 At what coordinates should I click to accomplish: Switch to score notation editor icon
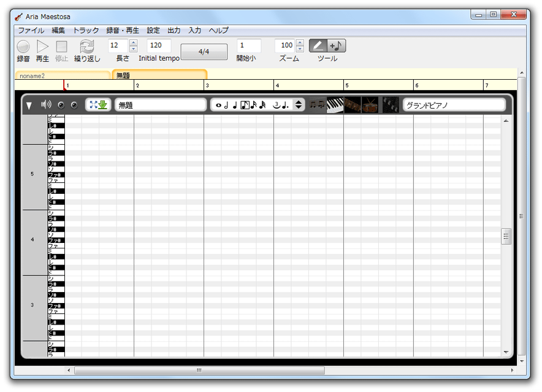[x=318, y=105]
